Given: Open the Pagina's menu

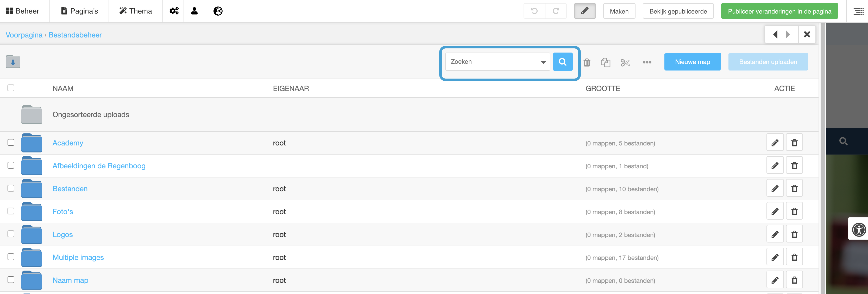Looking at the screenshot, I should [79, 11].
